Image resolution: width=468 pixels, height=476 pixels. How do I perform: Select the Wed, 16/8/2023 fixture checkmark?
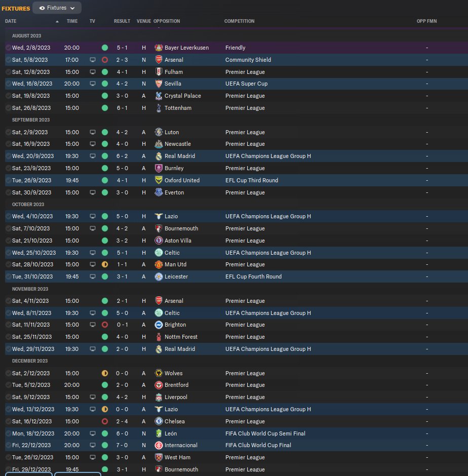9,84
